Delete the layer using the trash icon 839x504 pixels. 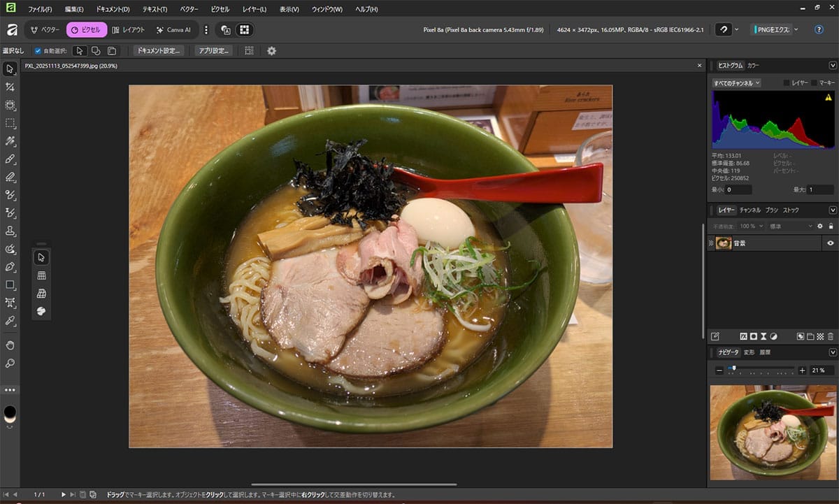point(829,338)
